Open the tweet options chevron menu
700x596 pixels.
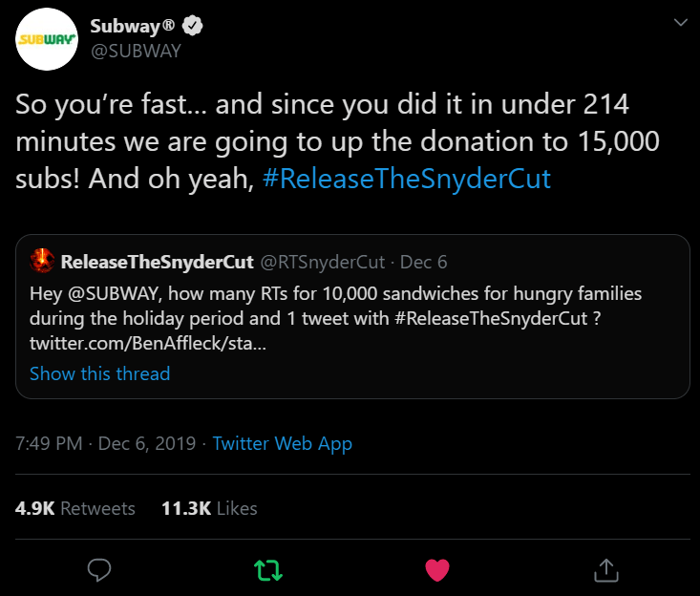pyautogui.click(x=680, y=22)
